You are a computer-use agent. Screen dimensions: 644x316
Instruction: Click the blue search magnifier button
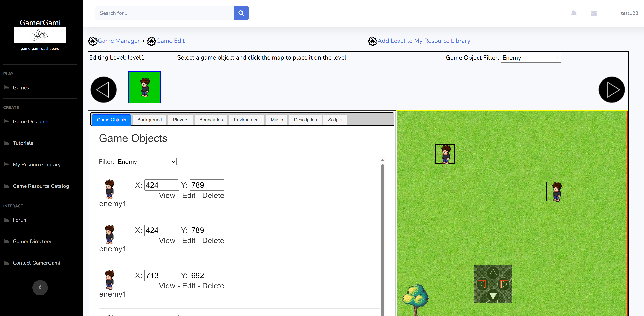[241, 13]
